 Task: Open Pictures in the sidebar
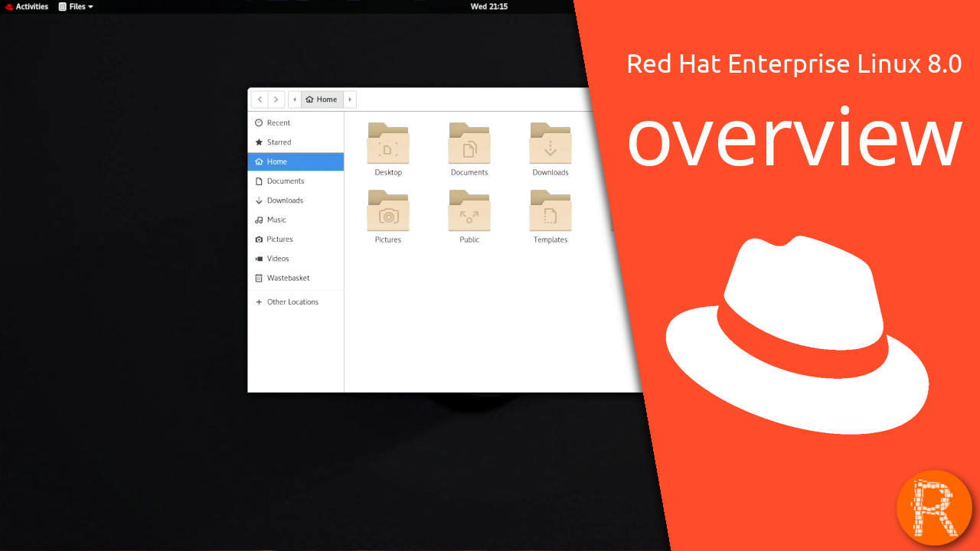pos(296,240)
